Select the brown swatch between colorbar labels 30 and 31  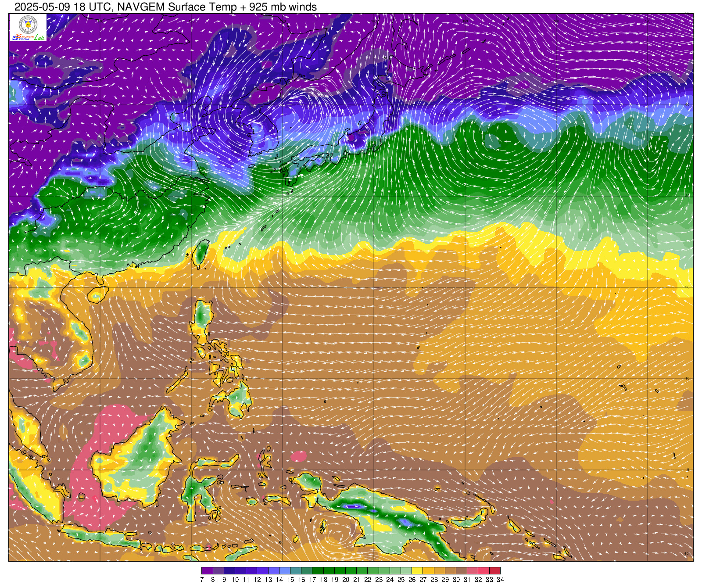click(x=462, y=570)
